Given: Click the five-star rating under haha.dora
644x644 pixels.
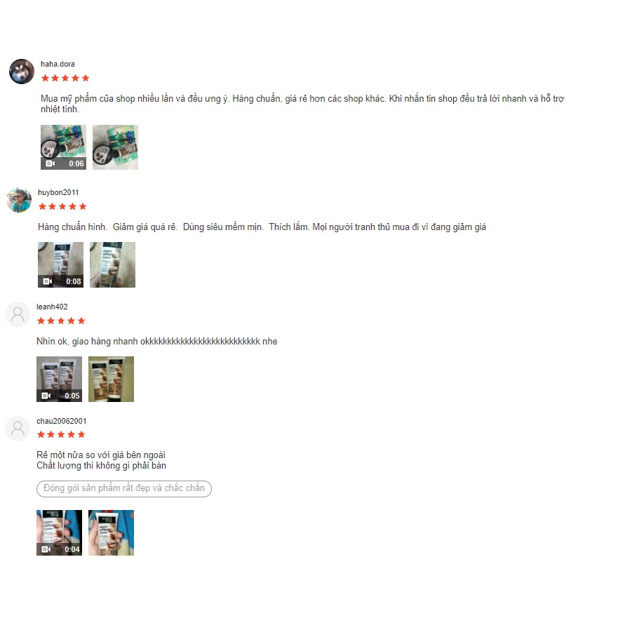Looking at the screenshot, I should 65,78.
